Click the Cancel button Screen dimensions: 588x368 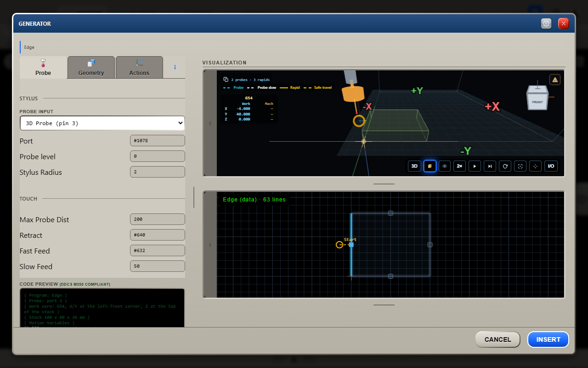[498, 339]
